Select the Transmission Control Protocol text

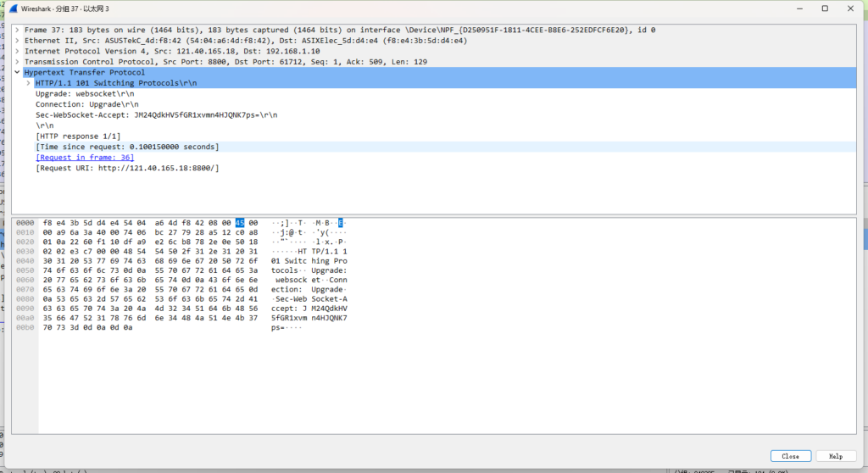tap(225, 62)
